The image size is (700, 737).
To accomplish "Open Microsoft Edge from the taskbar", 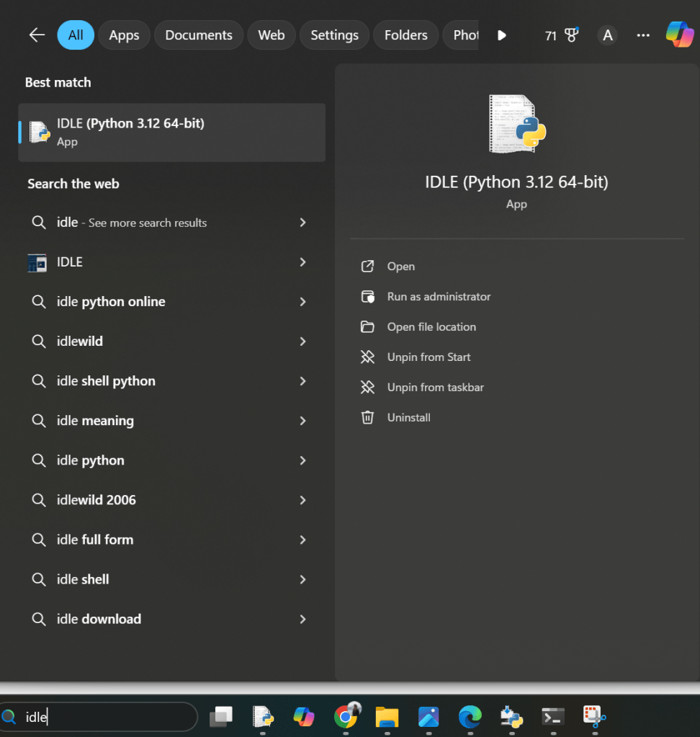I will pyautogui.click(x=470, y=716).
